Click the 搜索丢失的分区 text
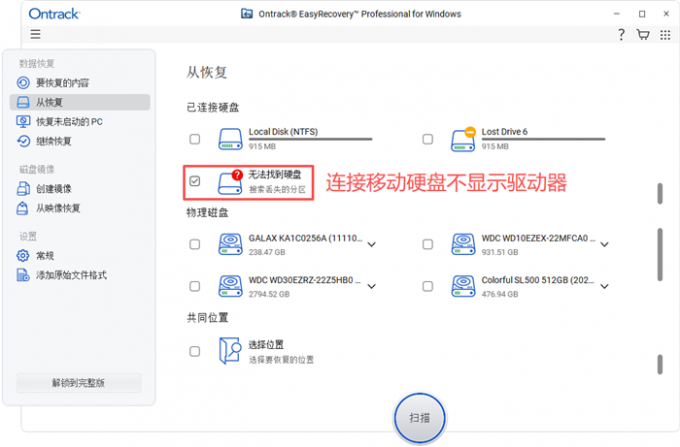This screenshot has height=447, width=680. (x=277, y=189)
